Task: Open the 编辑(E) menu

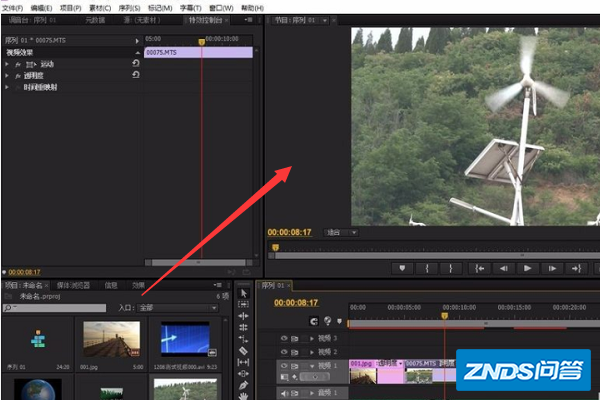Action: coord(41,8)
